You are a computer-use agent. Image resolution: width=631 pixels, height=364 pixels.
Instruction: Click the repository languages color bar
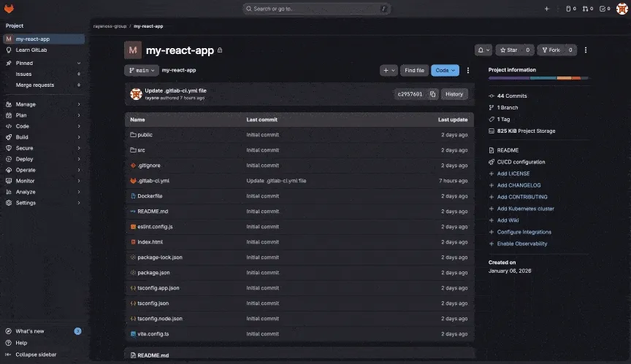coord(538,78)
